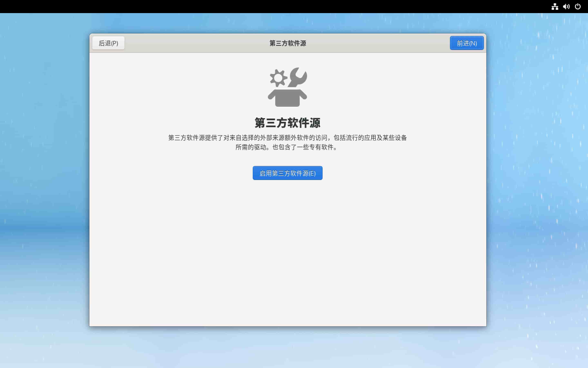The width and height of the screenshot is (588, 368).
Task: Click the large 第三方软件源 heading
Action: [287, 123]
